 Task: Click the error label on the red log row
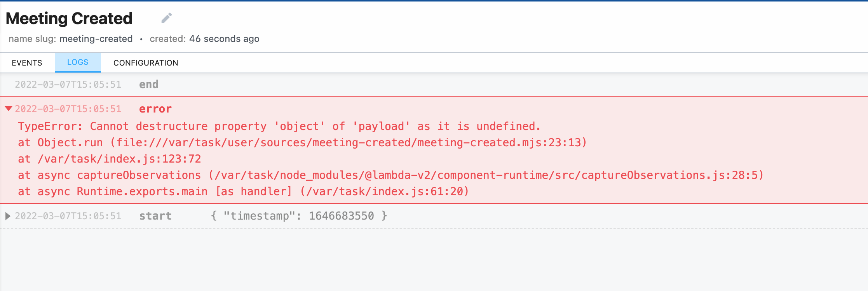pyautogui.click(x=155, y=109)
